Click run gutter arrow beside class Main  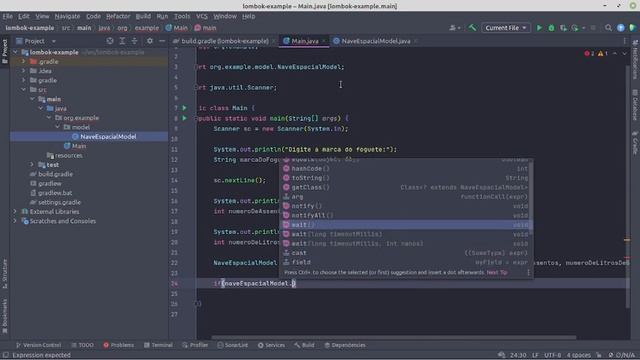184,108
